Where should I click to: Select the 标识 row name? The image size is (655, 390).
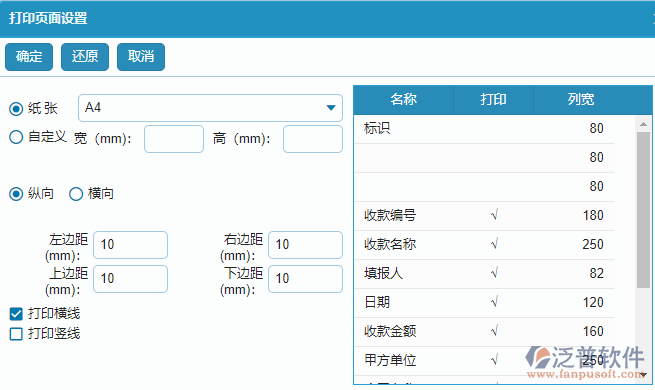click(377, 128)
